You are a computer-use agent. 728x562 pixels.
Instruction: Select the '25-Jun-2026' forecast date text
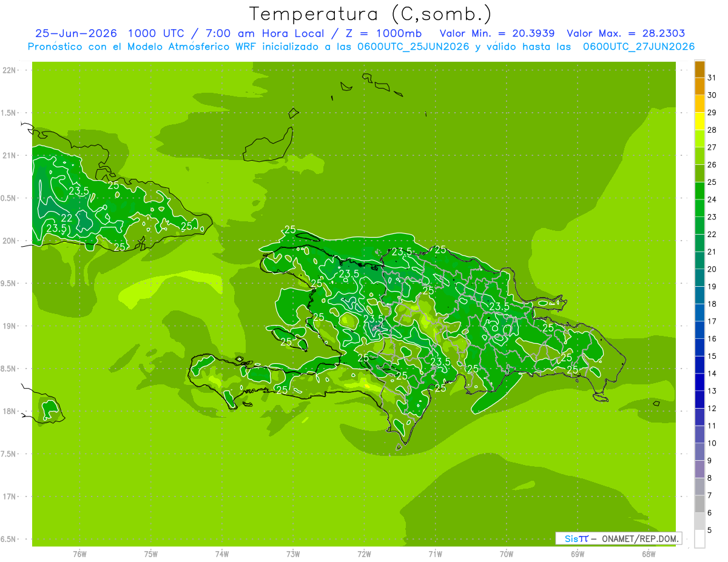point(76,33)
